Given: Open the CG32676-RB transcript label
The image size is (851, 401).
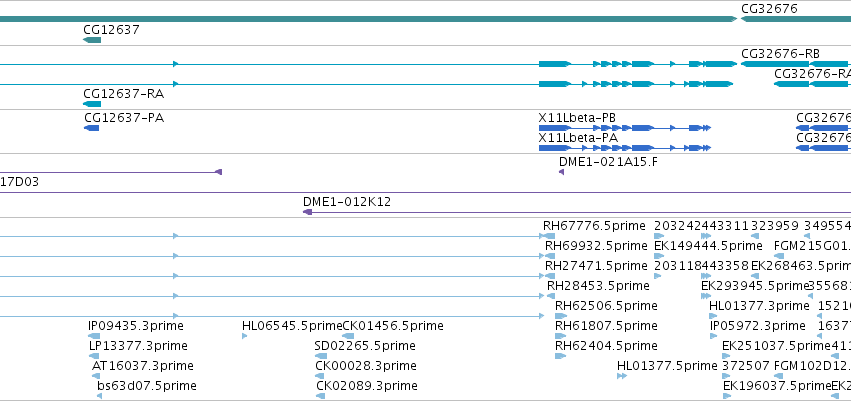Looking at the screenshot, I should coord(780,54).
